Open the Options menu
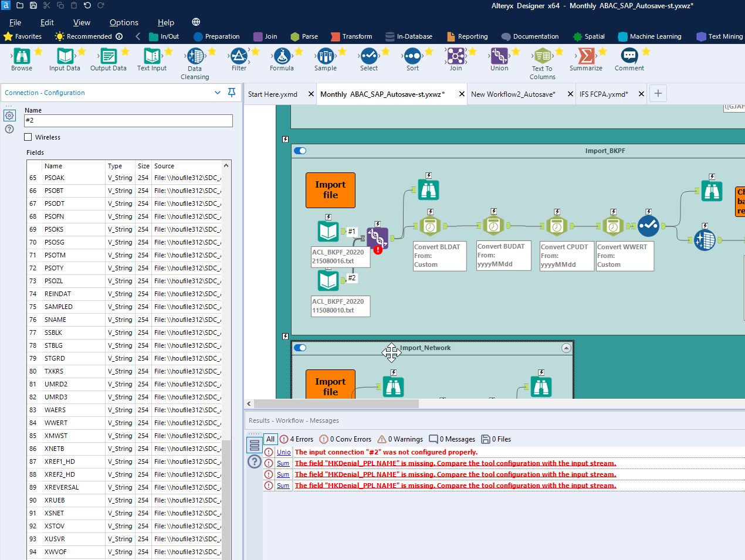The height and width of the screenshot is (560, 745). (123, 22)
